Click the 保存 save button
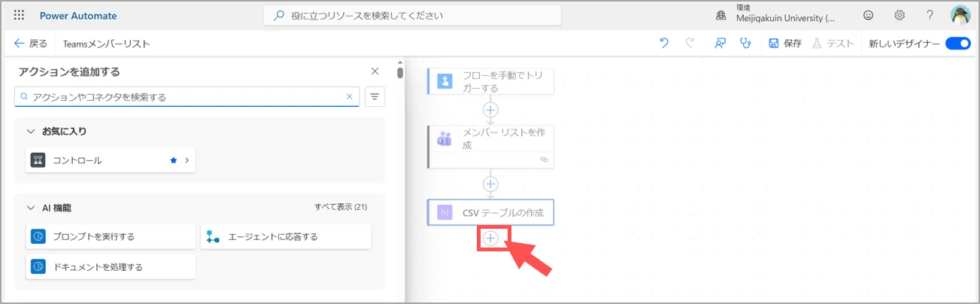Image resolution: width=980 pixels, height=304 pixels. [784, 44]
